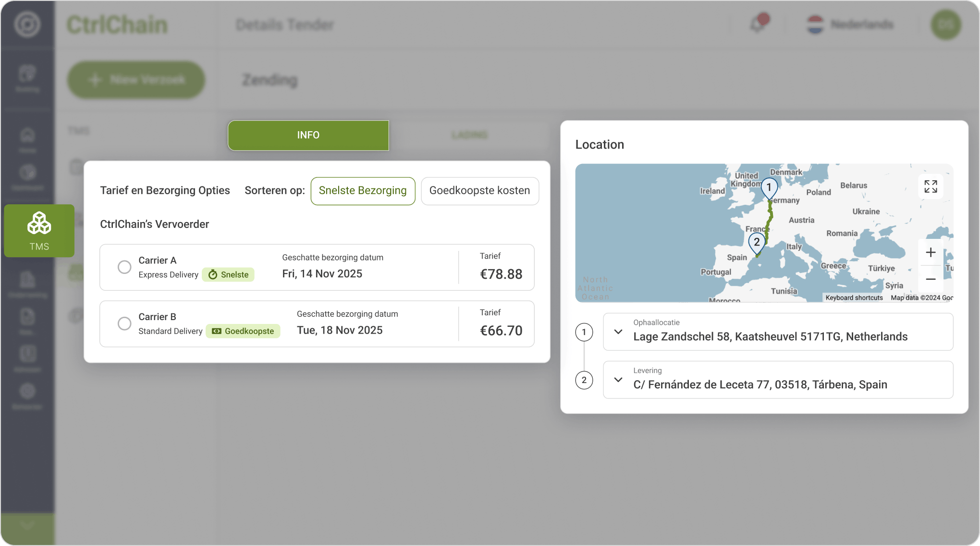The image size is (980, 546).
Task: Select the Carrier B radio button
Action: 124,323
